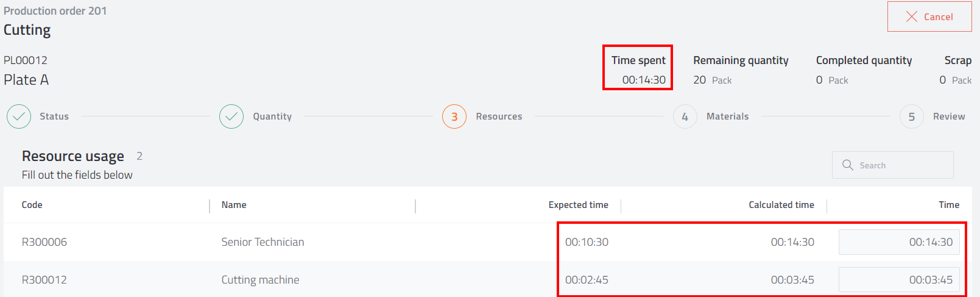Sort by Expected time column header

click(x=578, y=205)
